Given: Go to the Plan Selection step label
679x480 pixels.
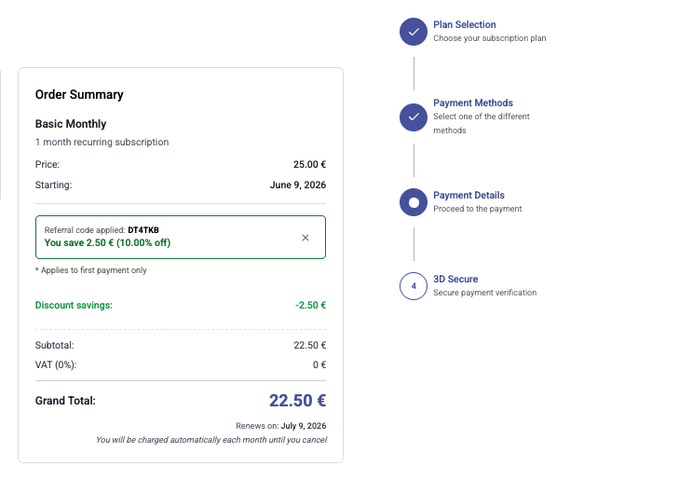Looking at the screenshot, I should 464,25.
